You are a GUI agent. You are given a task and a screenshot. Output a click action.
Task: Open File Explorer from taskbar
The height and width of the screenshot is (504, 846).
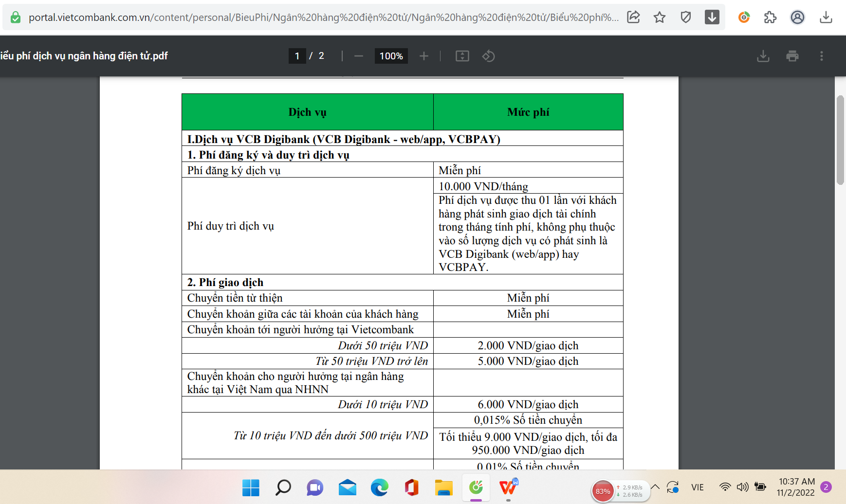[x=444, y=487]
